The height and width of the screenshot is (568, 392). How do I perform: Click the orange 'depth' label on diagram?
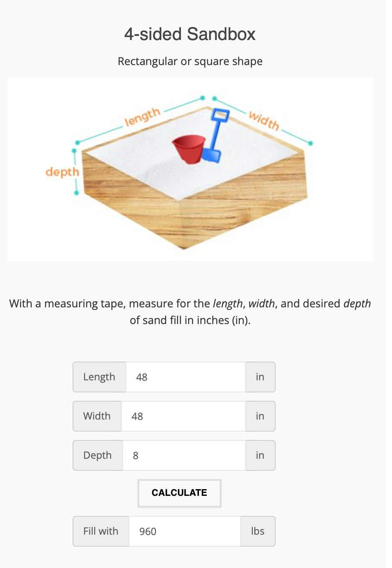coord(62,172)
